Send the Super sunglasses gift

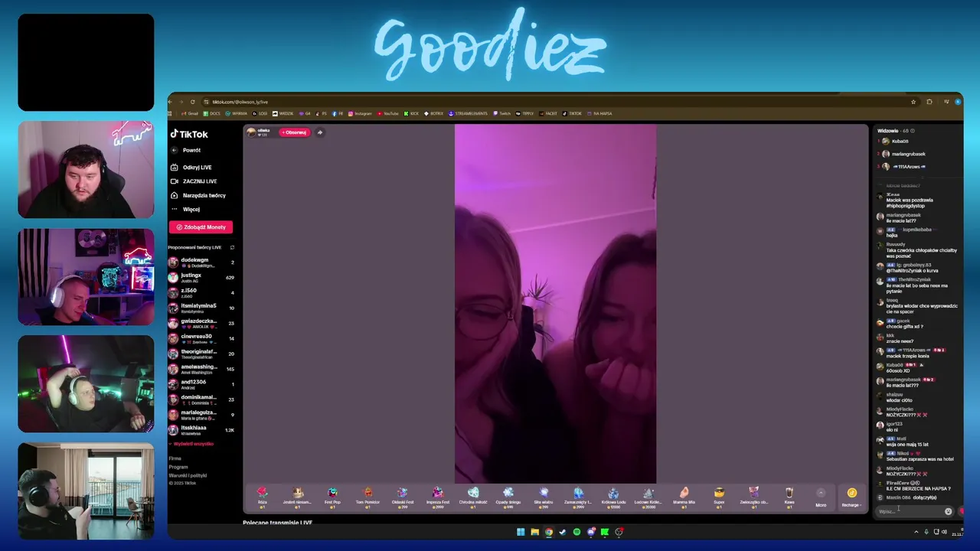click(719, 496)
